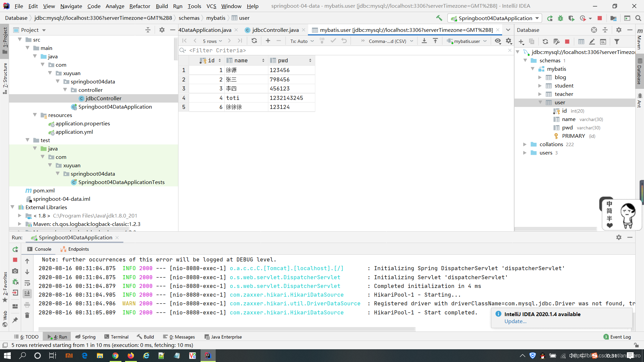
Task: Toggle Scroll to End in the console
Action: (x=27, y=293)
